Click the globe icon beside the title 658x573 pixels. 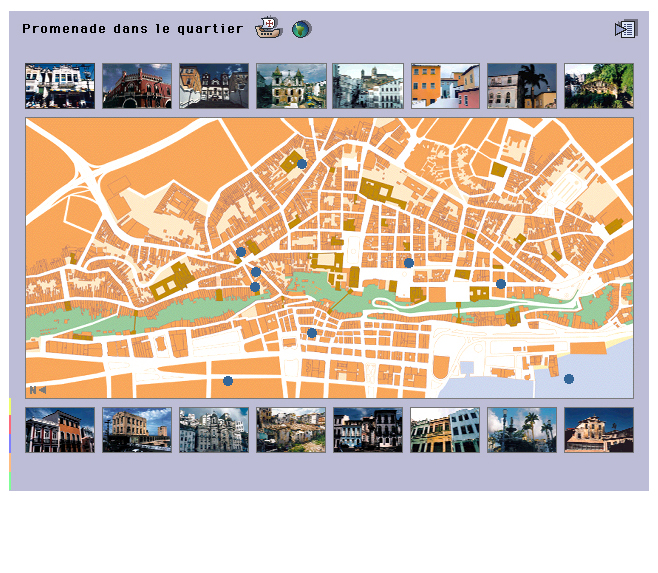click(300, 29)
